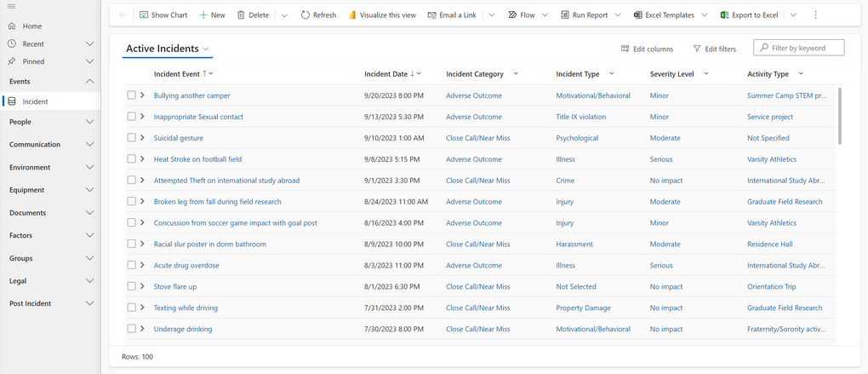Click the Refresh icon
This screenshot has height=374, width=868.
[306, 15]
